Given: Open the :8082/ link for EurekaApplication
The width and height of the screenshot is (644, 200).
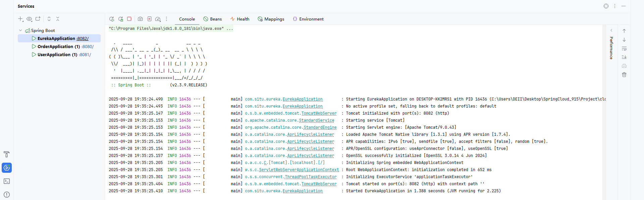Looking at the screenshot, I should 83,38.
